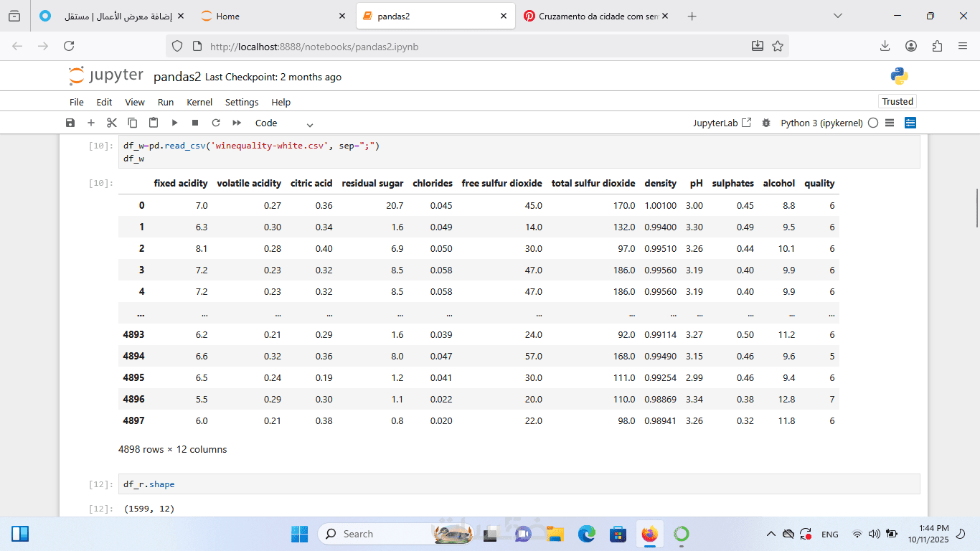
Task: Paste cell using the clipboard icon
Action: pos(154,123)
